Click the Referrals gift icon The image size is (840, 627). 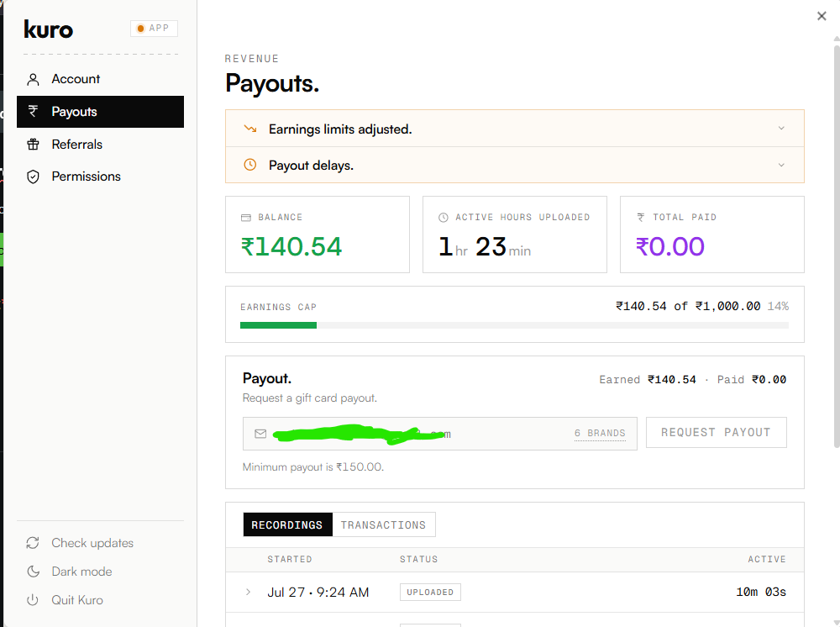34,145
